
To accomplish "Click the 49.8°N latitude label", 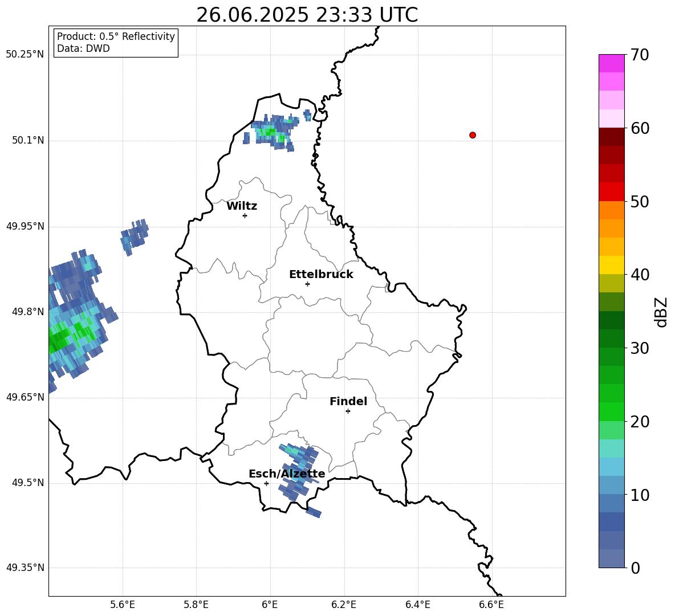I will pyautogui.click(x=28, y=312).
